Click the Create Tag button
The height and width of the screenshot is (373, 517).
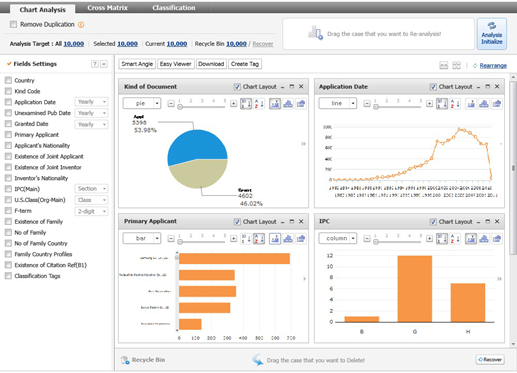[x=245, y=64]
